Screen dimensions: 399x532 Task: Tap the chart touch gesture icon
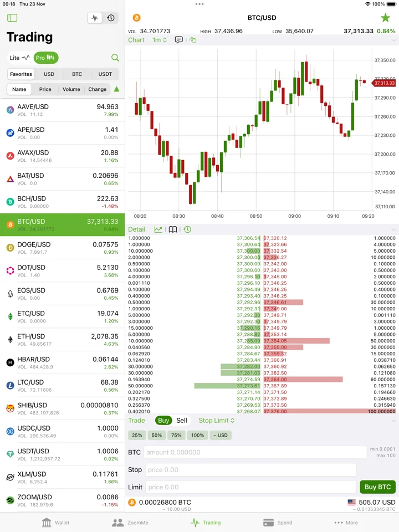coord(193,40)
